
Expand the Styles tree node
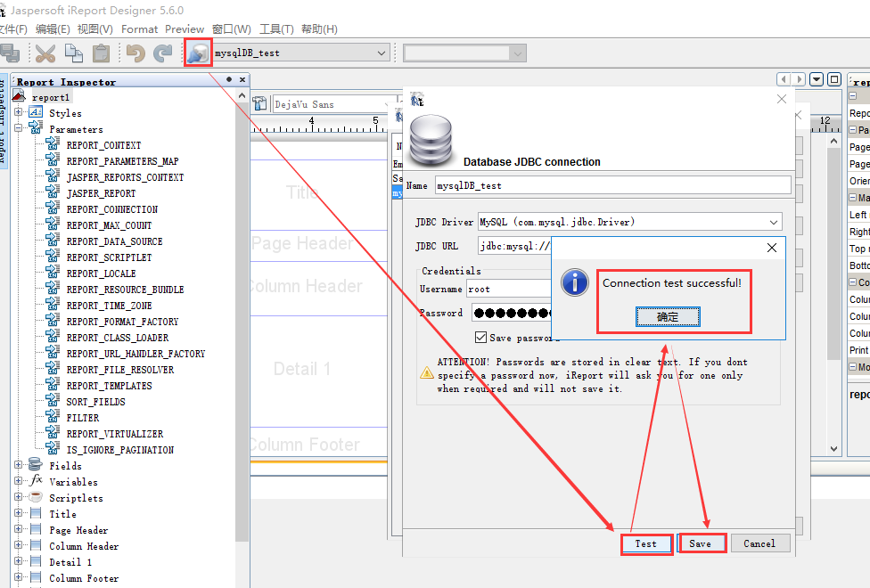click(19, 112)
